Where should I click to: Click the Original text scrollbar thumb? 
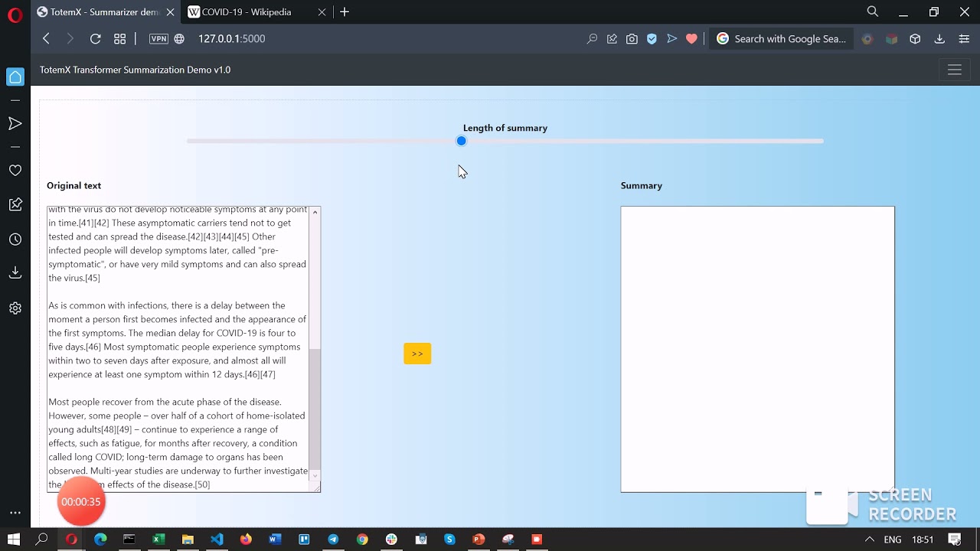pos(315,408)
